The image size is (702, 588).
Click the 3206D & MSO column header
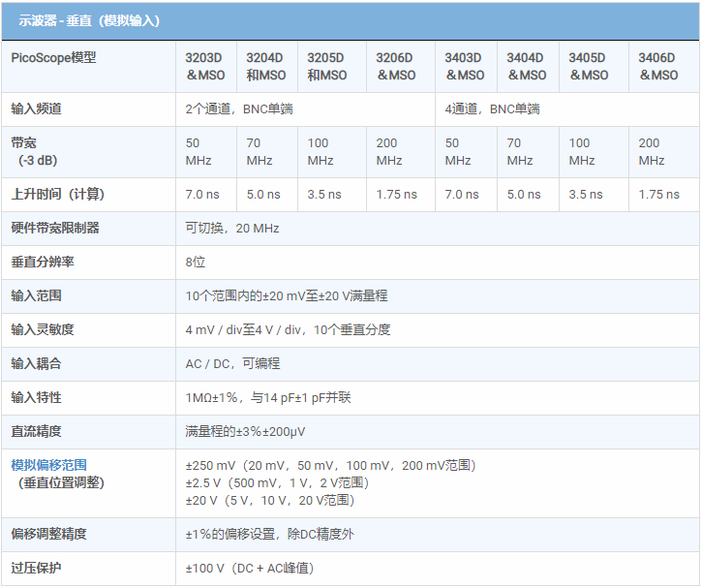click(x=395, y=66)
